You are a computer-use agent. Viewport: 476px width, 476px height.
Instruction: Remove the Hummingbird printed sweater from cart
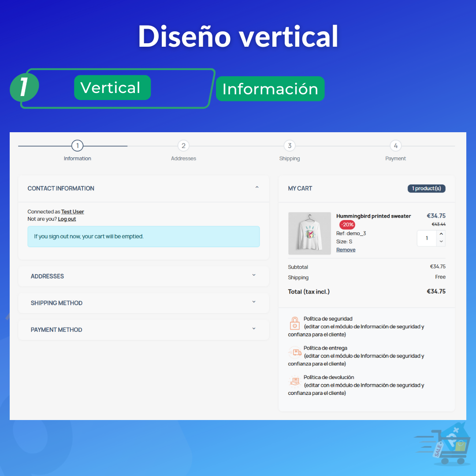346,249
